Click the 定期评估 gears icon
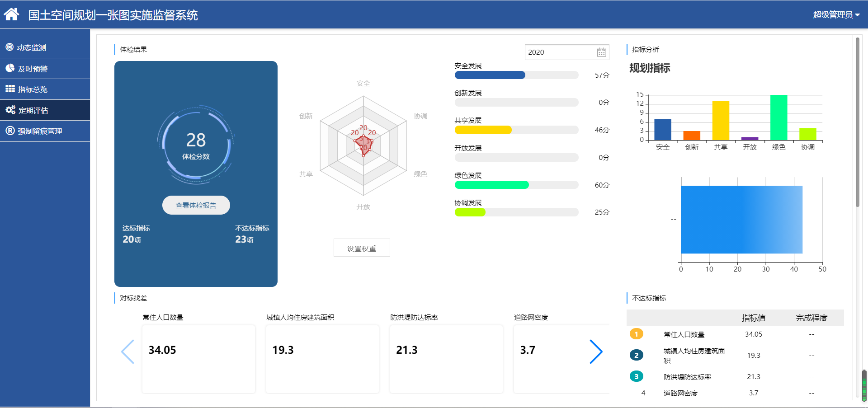868x408 pixels. click(10, 110)
